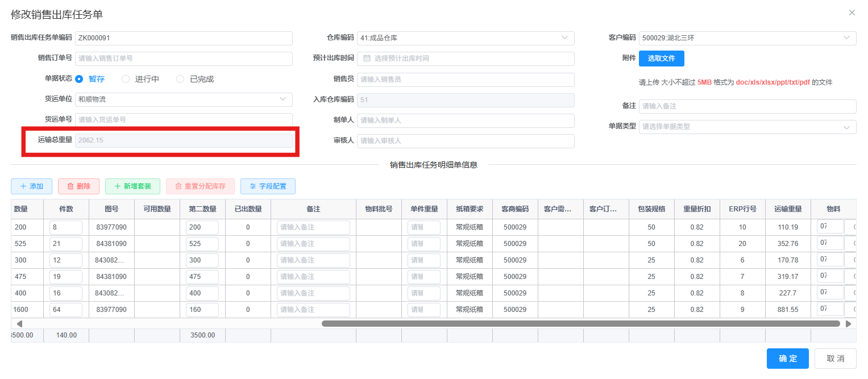Click the 选取文件 upload button
This screenshot has width=868, height=379.
[662, 59]
